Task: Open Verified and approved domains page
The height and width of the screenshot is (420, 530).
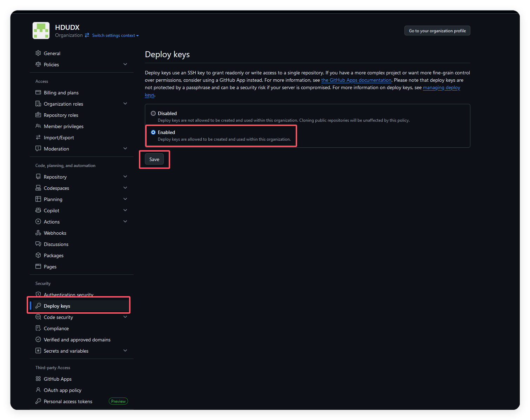Action: [77, 340]
